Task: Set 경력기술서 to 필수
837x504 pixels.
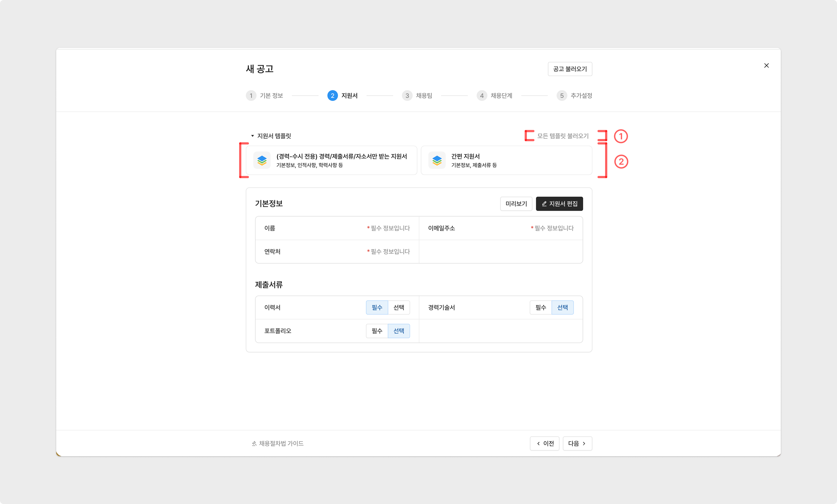Action: [x=540, y=308]
